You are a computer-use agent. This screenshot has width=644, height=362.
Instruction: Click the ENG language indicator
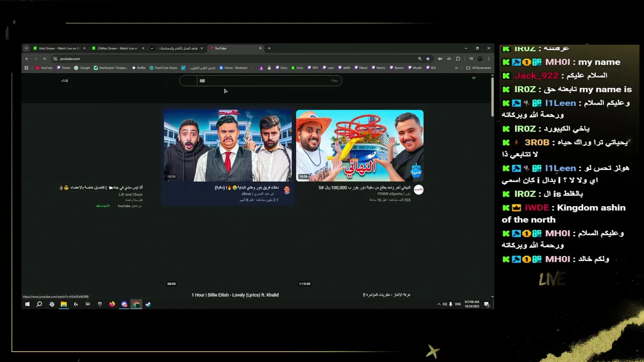[458, 304]
